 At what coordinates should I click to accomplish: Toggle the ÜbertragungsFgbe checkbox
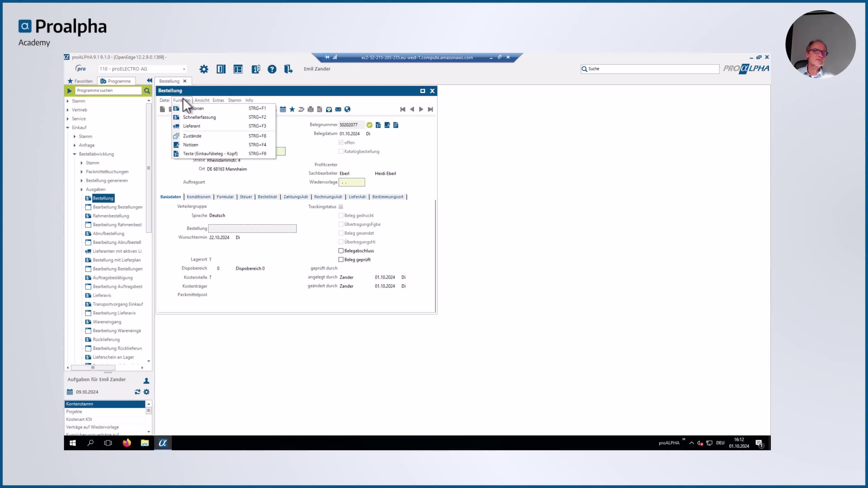tap(341, 224)
